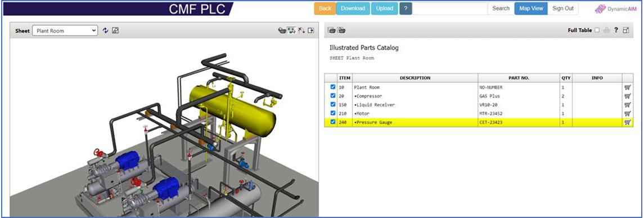Refresh the sheet with blue arrows icon
The width and height of the screenshot is (644, 218).
click(x=106, y=30)
